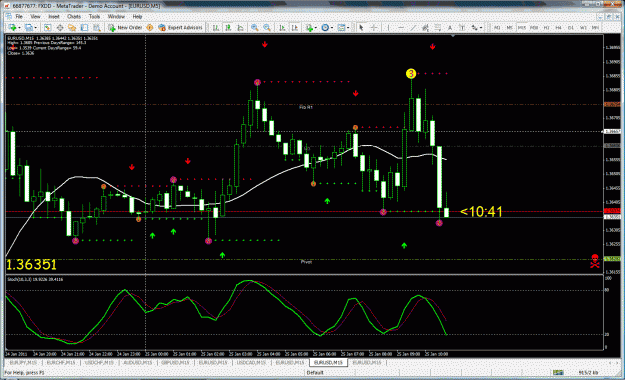Zoom in on the chart
625x380 pixels.
click(x=255, y=28)
